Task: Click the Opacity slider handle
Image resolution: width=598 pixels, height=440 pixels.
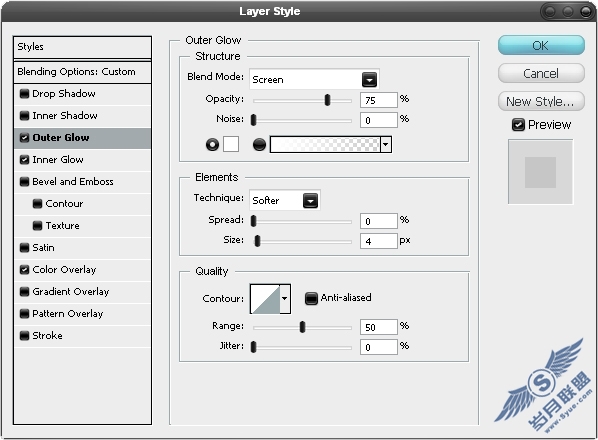Action: [x=327, y=100]
